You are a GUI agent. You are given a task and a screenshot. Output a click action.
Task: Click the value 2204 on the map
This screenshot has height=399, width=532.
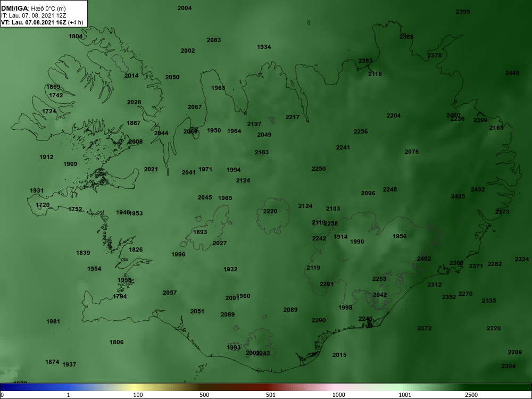click(394, 115)
